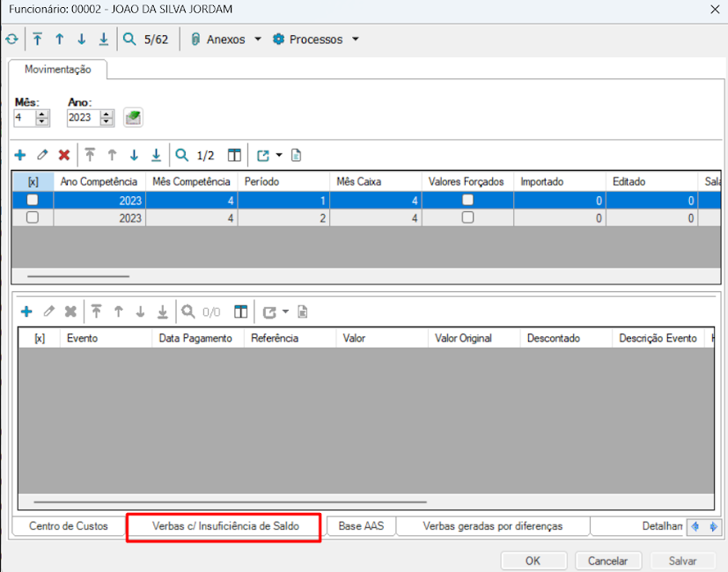This screenshot has width=728, height=572.
Task: Open Verbas c/ Insuficiência de Saldo tab
Action: tap(225, 526)
